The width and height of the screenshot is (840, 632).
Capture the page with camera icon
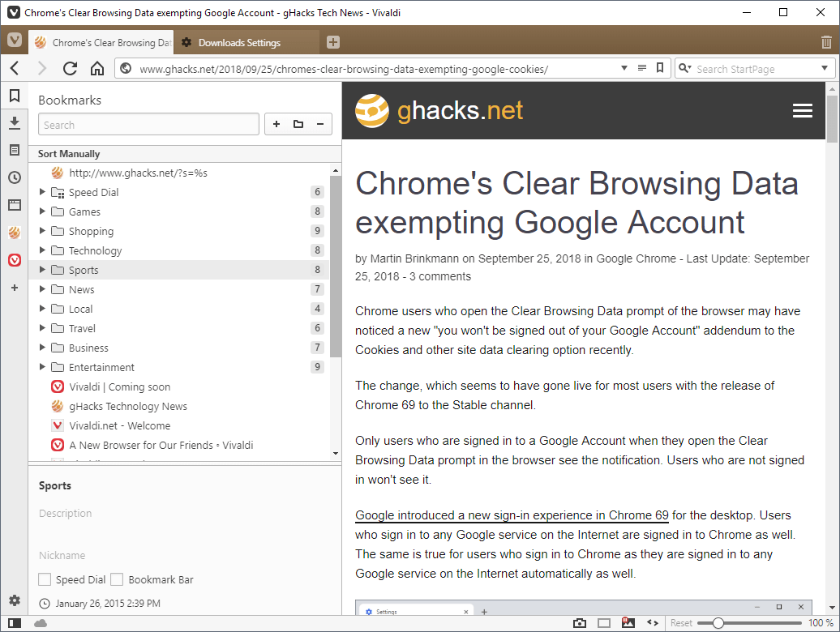[580, 623]
